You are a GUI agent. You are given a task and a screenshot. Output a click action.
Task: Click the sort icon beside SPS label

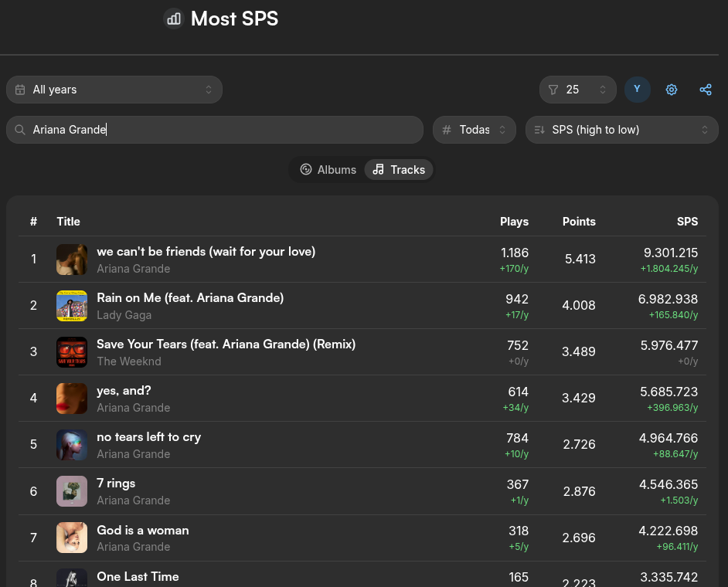[539, 130]
